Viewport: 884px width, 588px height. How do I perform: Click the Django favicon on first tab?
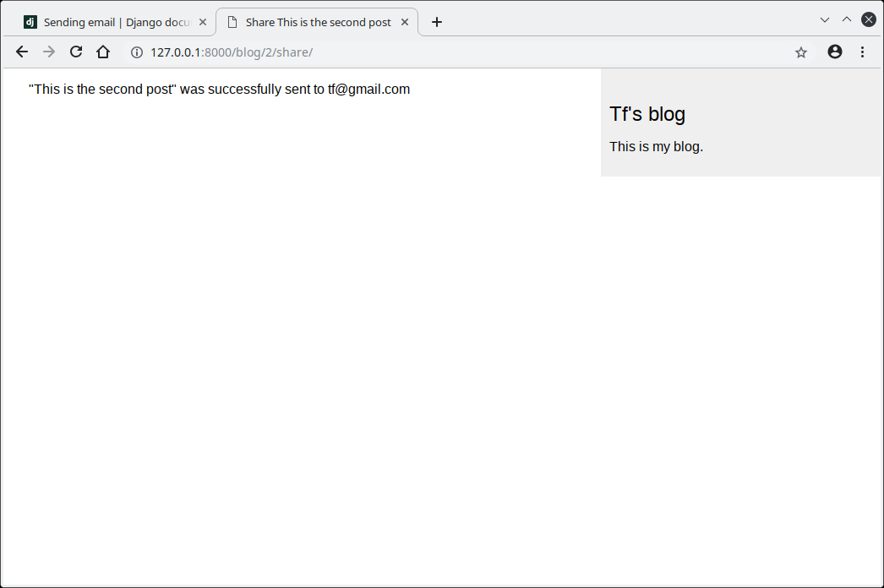[x=30, y=22]
